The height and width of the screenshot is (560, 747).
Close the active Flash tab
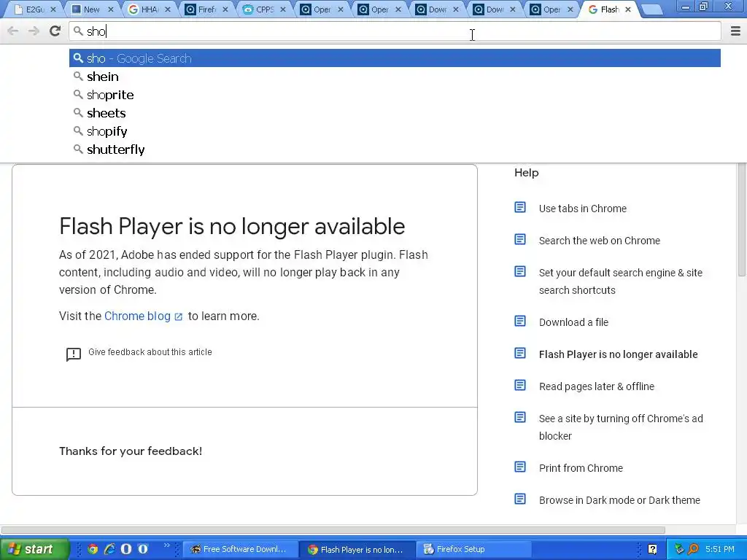(628, 9)
